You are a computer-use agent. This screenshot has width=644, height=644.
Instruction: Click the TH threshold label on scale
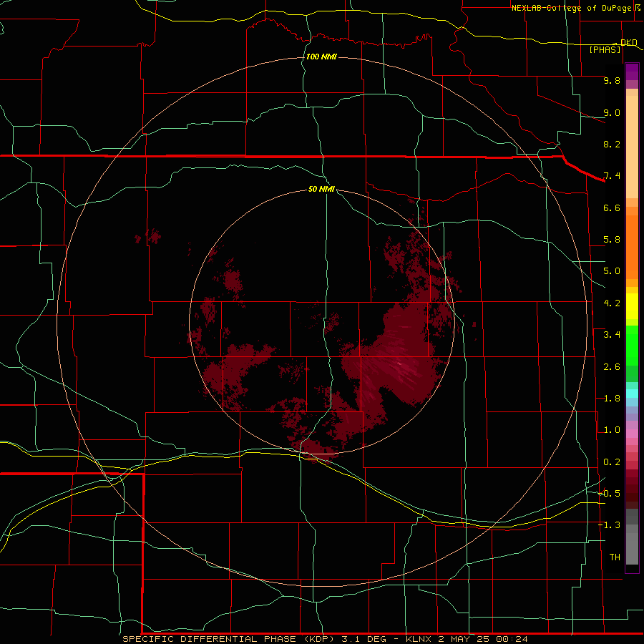coord(615,557)
